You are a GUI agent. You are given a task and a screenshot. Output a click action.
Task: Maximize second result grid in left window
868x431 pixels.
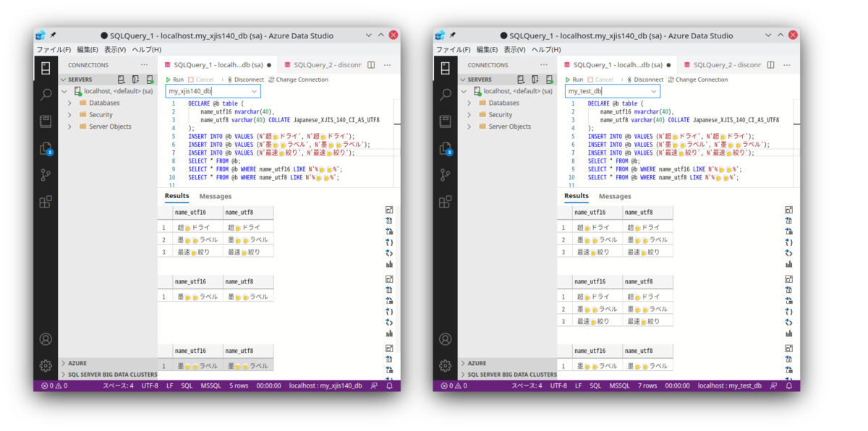(389, 279)
